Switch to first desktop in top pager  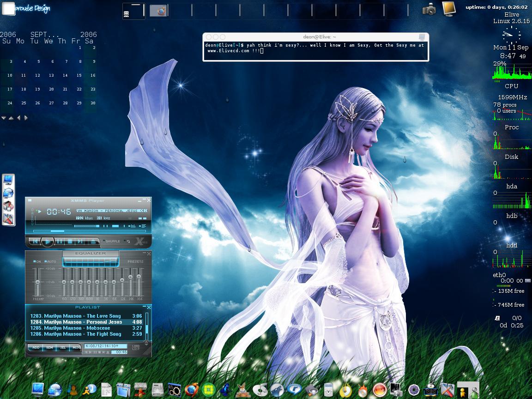point(133,11)
